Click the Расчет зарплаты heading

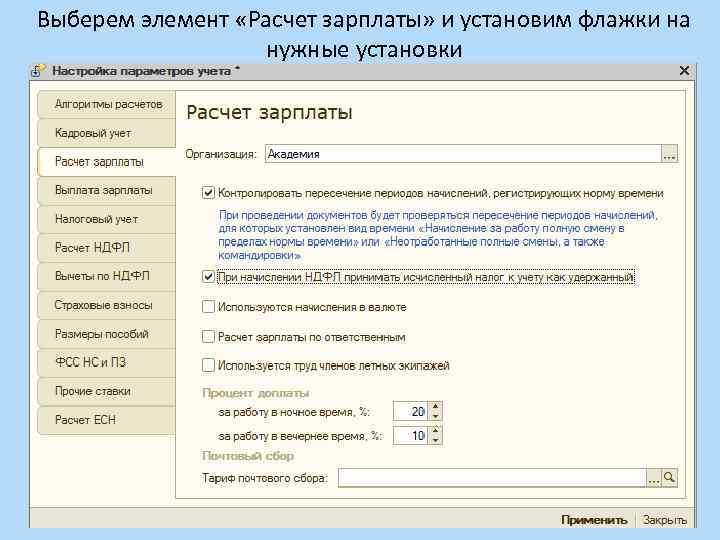click(x=269, y=112)
